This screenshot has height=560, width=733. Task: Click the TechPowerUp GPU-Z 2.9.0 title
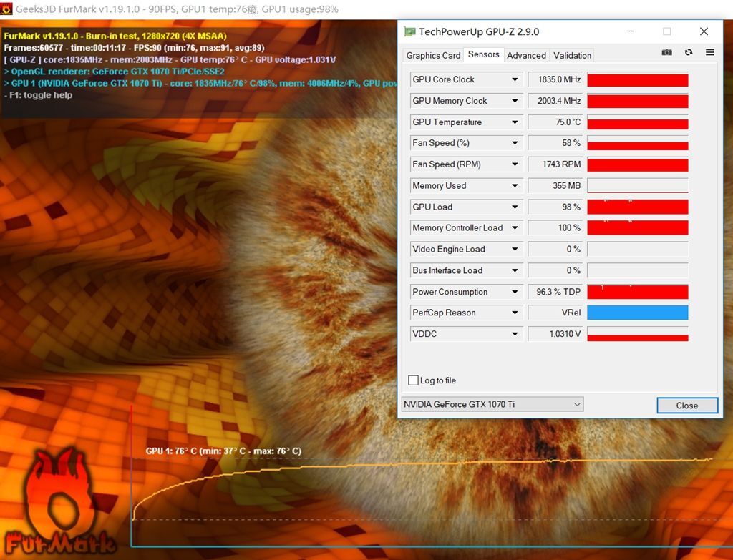coord(479,31)
